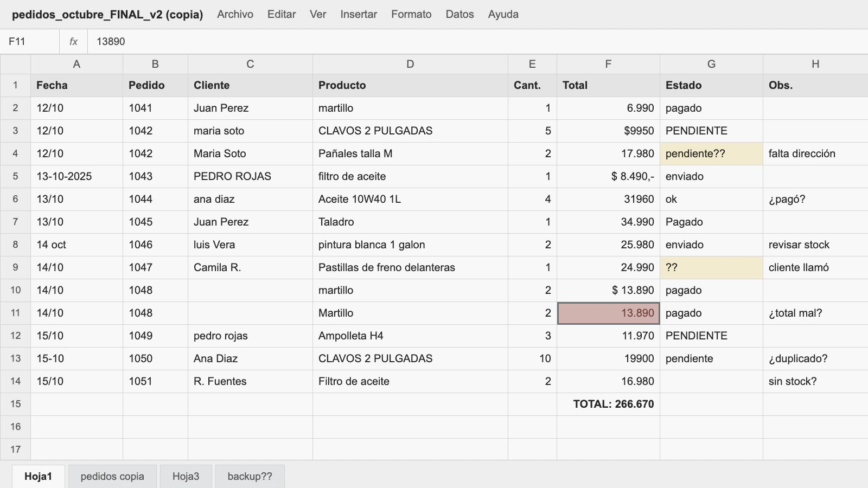
Task: Open the Datos menu
Action: point(459,14)
